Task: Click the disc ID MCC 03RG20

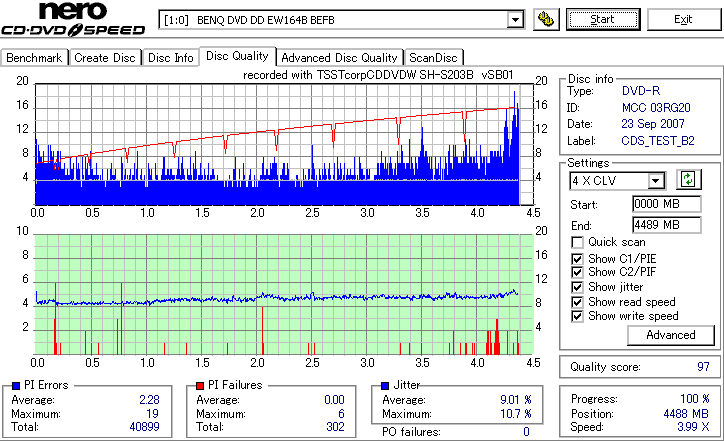Action: coord(656,108)
